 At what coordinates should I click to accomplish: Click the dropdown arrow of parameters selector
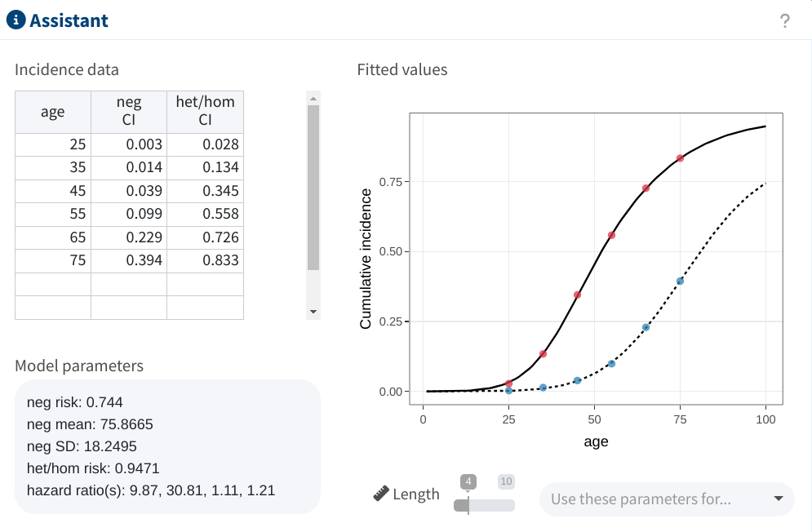click(x=778, y=499)
